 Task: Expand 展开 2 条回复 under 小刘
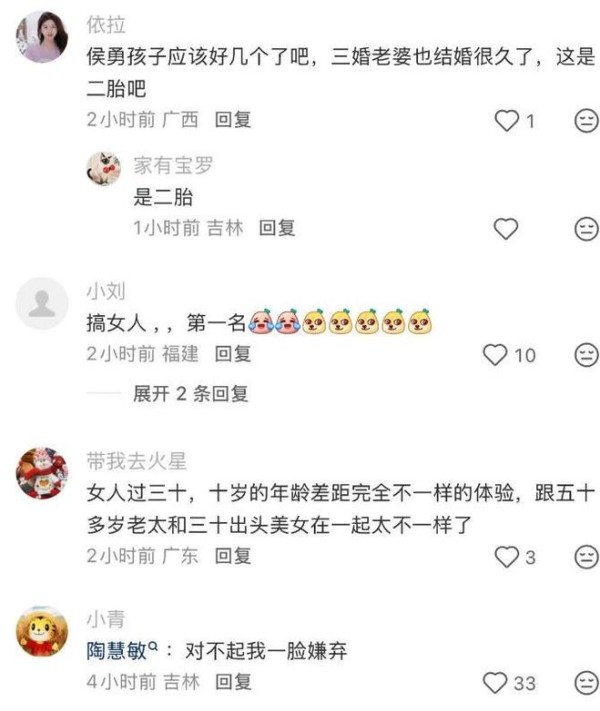pos(190,394)
